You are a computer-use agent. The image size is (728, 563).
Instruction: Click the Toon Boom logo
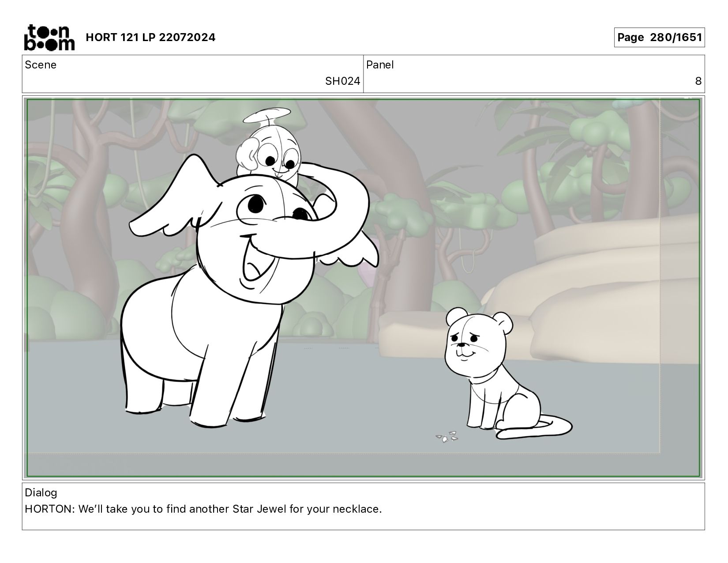(49, 38)
